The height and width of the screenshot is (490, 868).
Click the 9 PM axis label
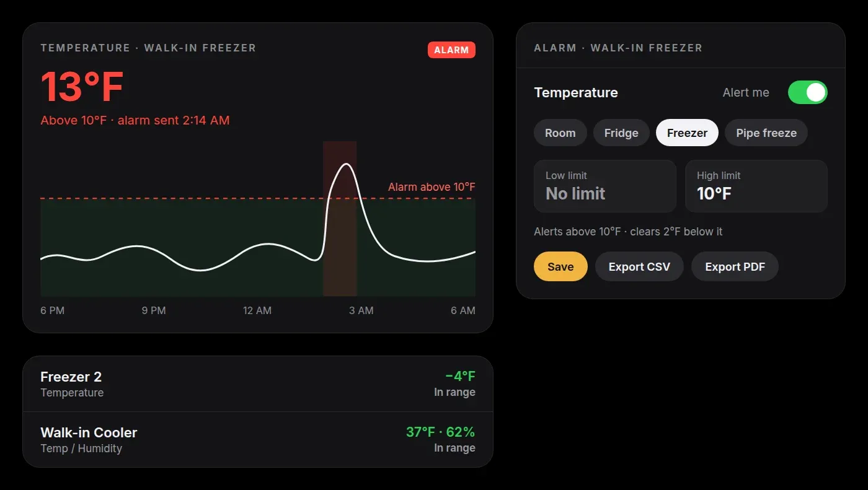pos(154,310)
